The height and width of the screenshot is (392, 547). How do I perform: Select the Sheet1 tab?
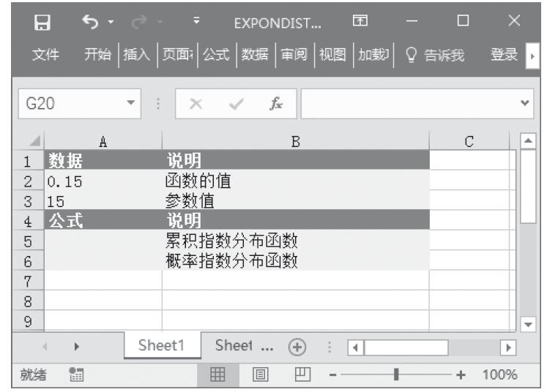coord(165,345)
